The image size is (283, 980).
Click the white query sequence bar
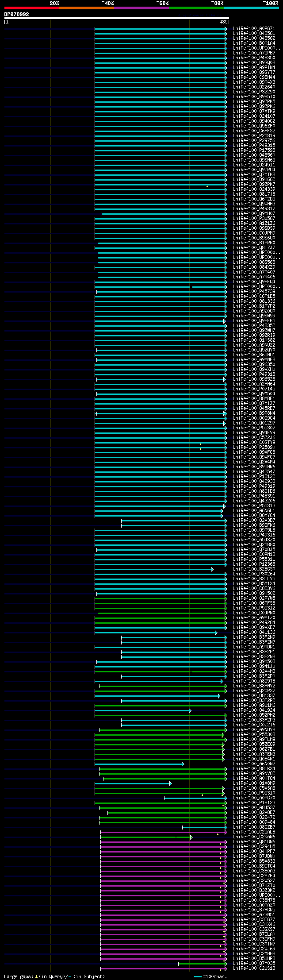116,18
